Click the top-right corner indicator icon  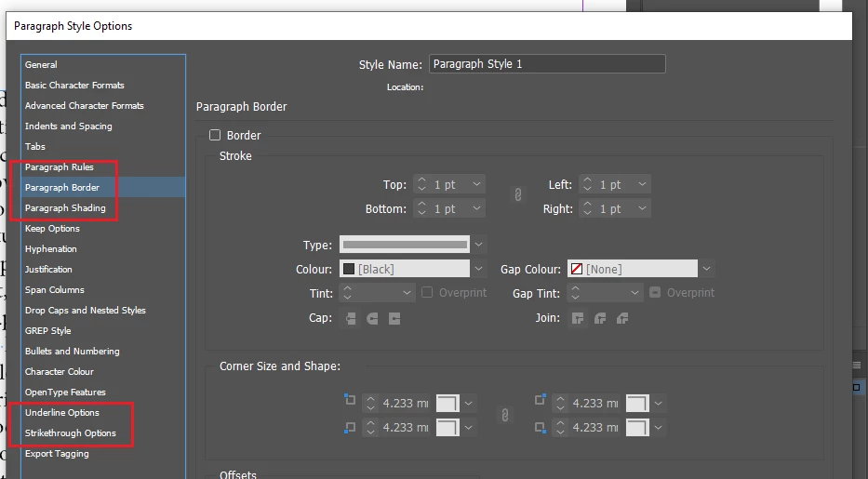[541, 399]
